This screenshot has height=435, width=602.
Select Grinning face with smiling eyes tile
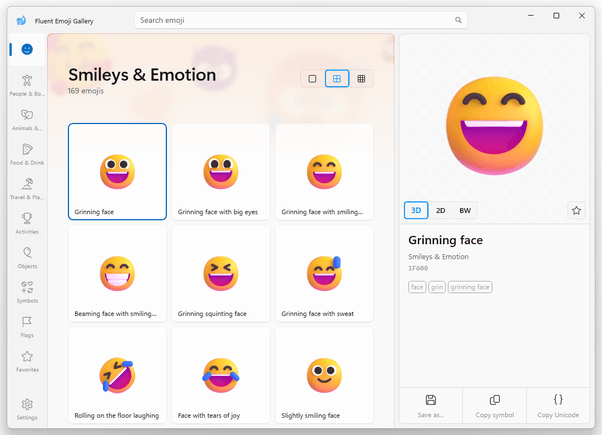click(324, 172)
